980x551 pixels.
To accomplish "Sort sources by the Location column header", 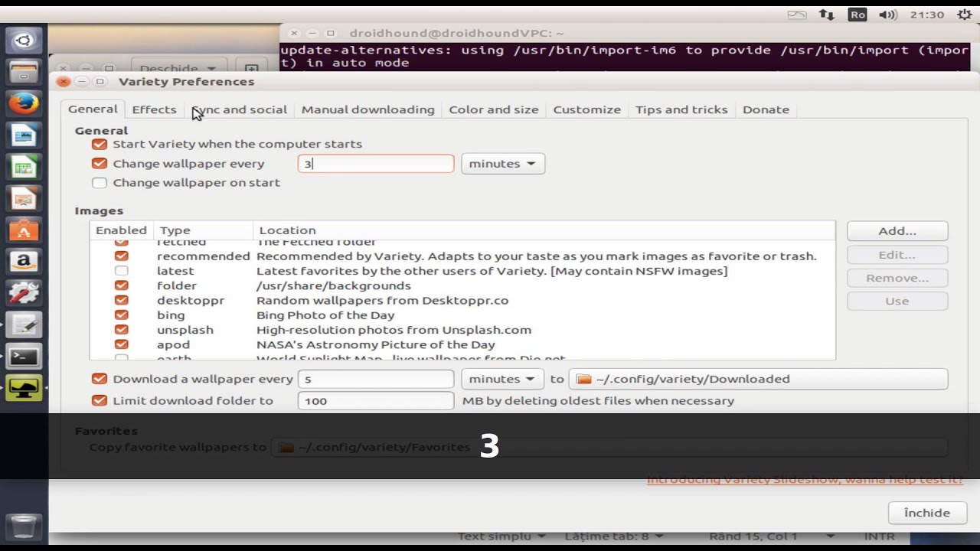I will coord(544,230).
